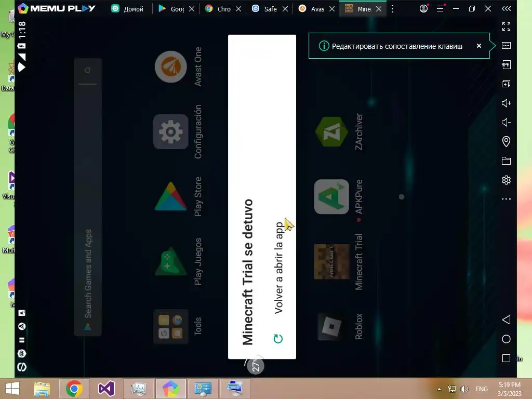The image size is (532, 399).
Task: Open the tab overflow vertical dots menu
Action: click(393, 9)
